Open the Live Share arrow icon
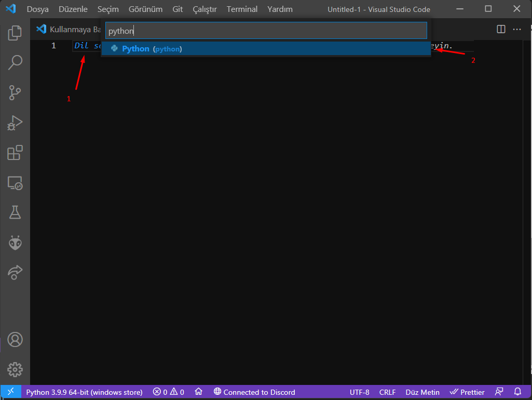This screenshot has width=532, height=400. pyautogui.click(x=15, y=272)
